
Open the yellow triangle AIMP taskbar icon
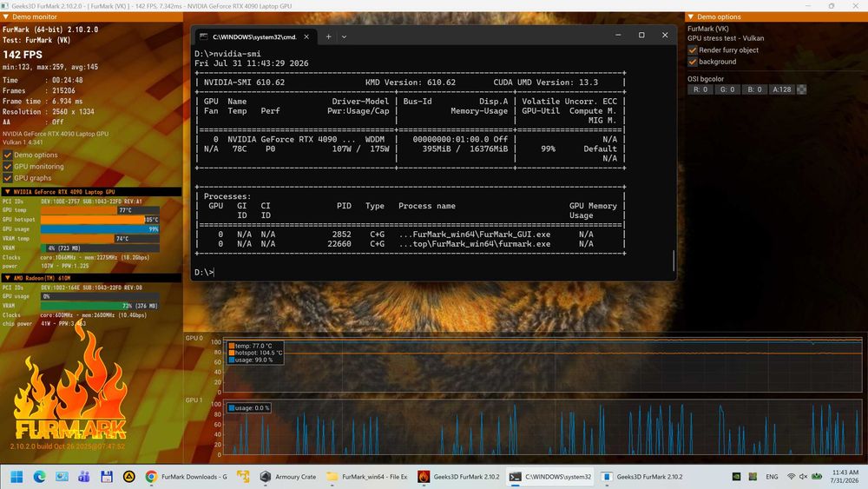tap(129, 476)
